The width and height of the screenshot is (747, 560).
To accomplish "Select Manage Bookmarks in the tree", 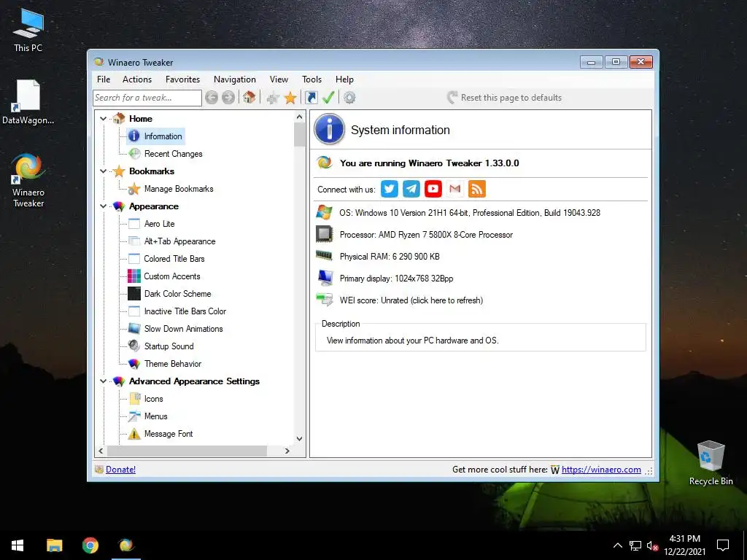I will click(x=179, y=189).
